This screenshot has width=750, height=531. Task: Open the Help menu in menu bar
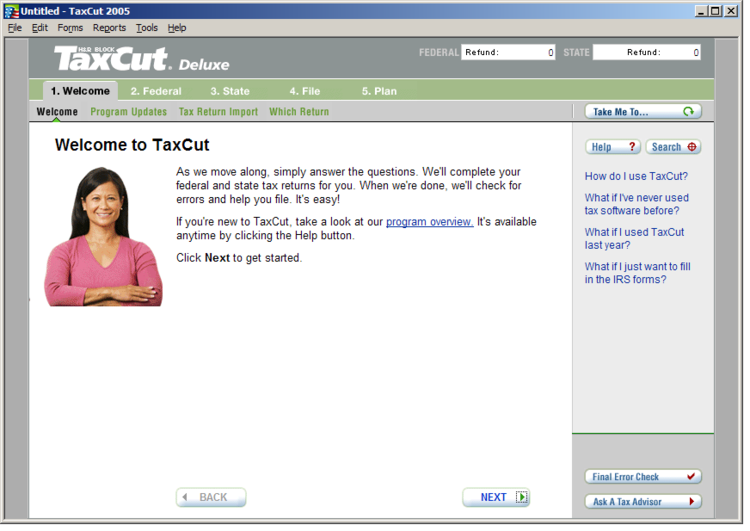click(178, 28)
